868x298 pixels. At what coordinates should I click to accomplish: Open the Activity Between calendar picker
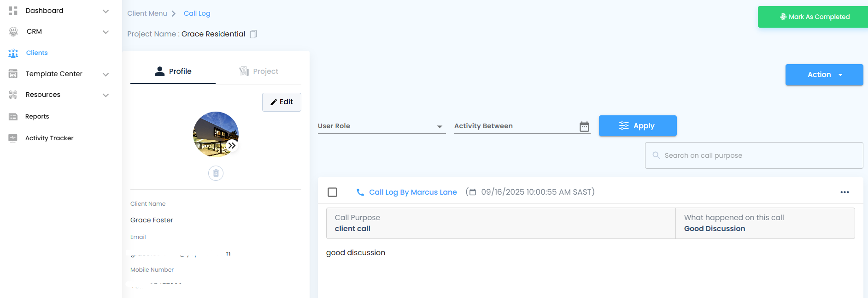pyautogui.click(x=584, y=126)
